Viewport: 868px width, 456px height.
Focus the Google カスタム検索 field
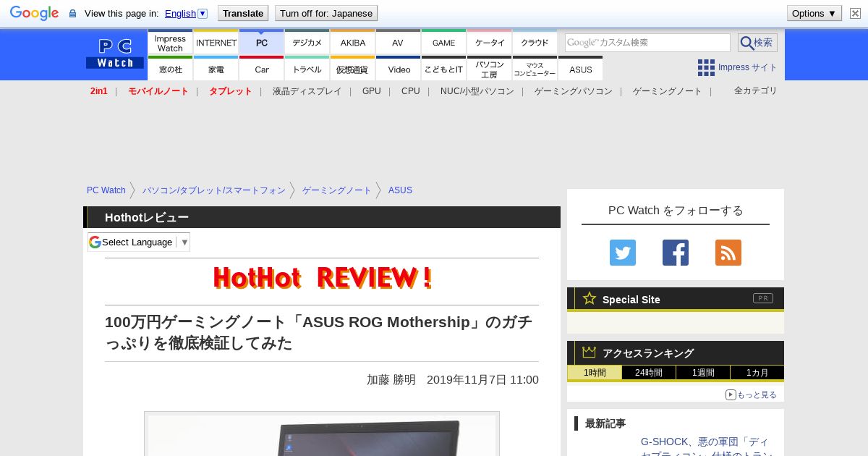pyautogui.click(x=647, y=43)
